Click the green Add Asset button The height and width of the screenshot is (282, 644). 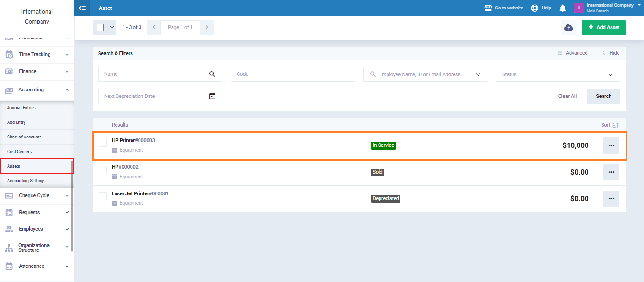(x=603, y=28)
